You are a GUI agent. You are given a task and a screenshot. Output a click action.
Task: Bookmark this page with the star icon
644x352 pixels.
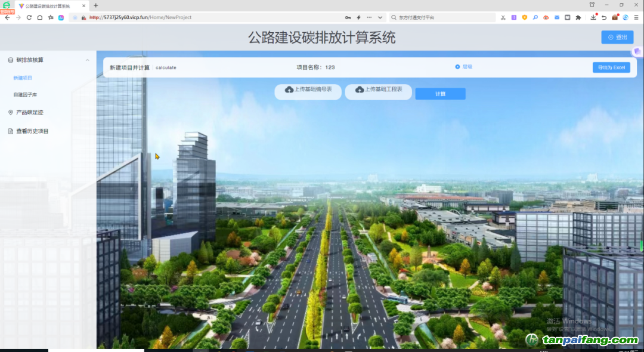tap(51, 17)
